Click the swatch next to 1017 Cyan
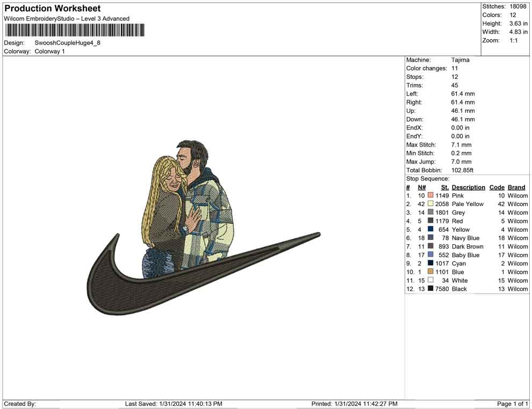The width and height of the screenshot is (532, 409). [x=430, y=263]
